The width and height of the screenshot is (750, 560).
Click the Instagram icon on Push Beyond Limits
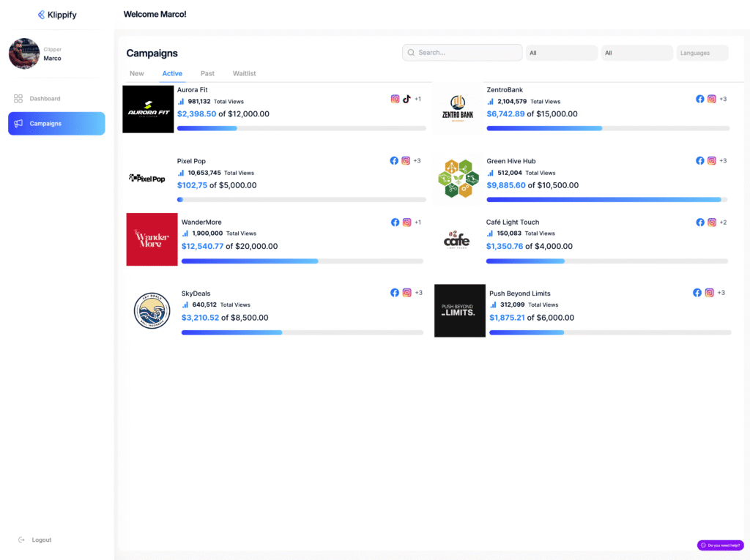709,293
